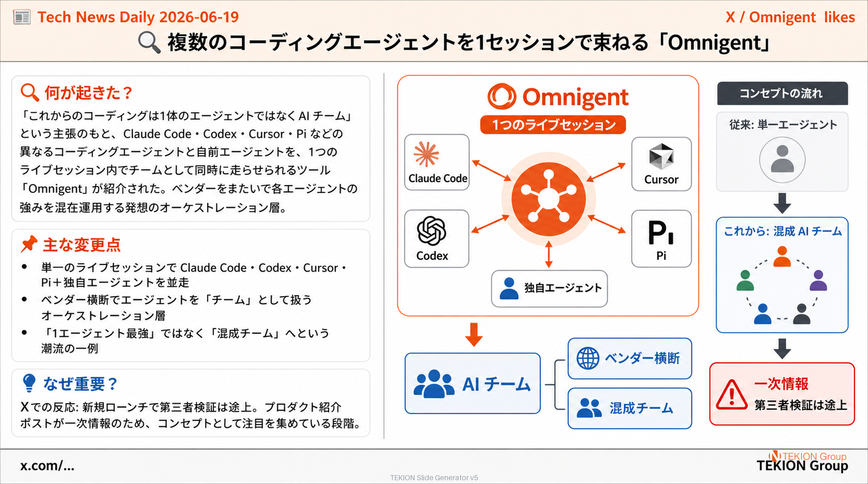Screen dimensions: 868x484
Task: Click the X / Omnigent likes source label
Action: click(x=790, y=17)
